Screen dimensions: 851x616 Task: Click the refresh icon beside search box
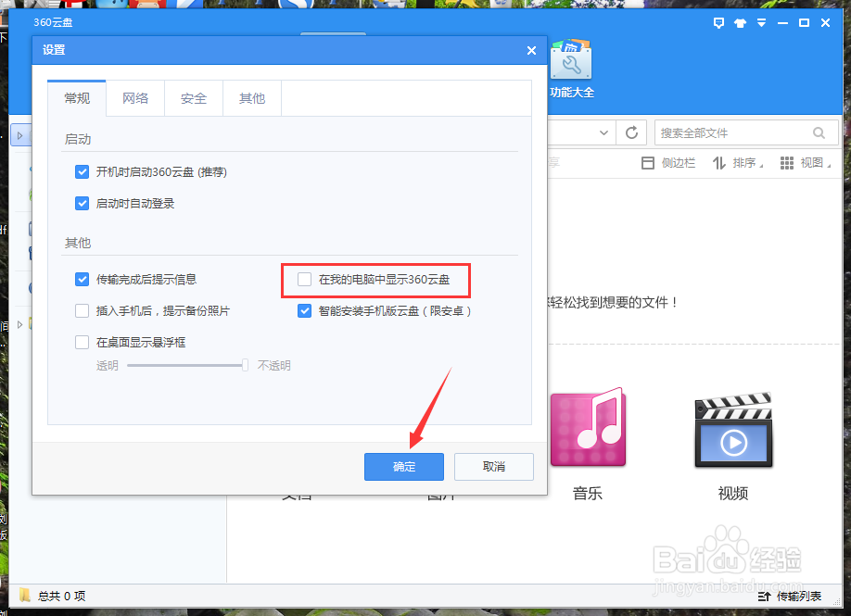coord(631,132)
